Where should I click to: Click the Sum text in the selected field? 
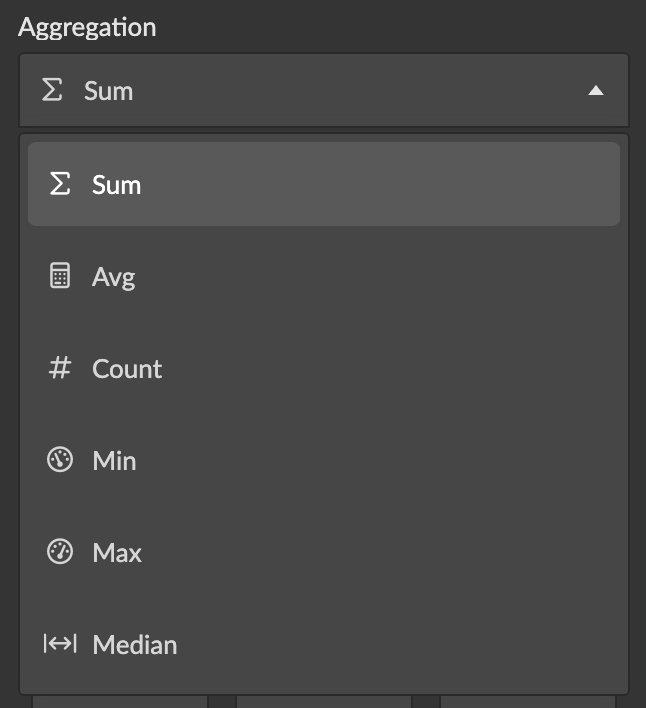pos(108,91)
